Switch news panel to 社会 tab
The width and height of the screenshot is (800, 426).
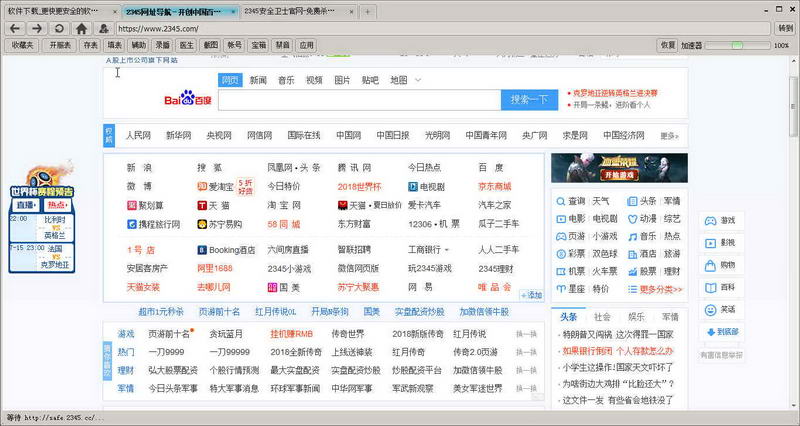(x=602, y=317)
